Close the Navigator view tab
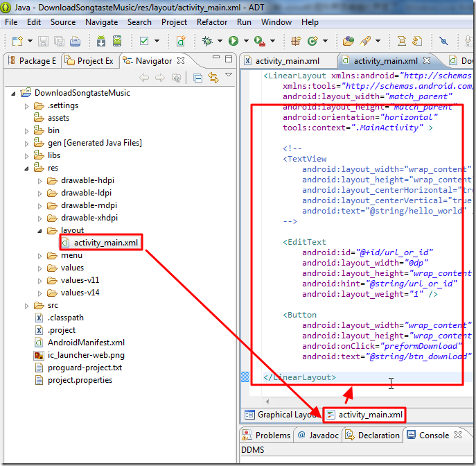The image size is (476, 466). pyautogui.click(x=181, y=60)
